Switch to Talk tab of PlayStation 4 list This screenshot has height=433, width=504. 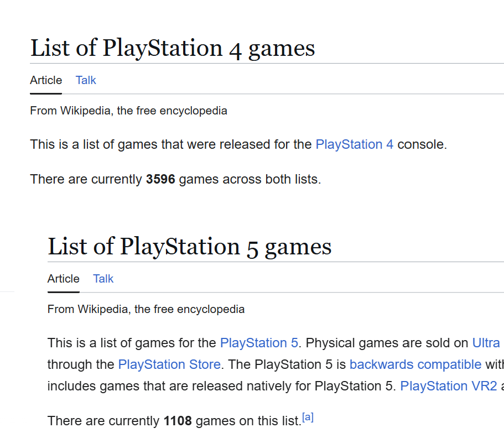point(86,80)
